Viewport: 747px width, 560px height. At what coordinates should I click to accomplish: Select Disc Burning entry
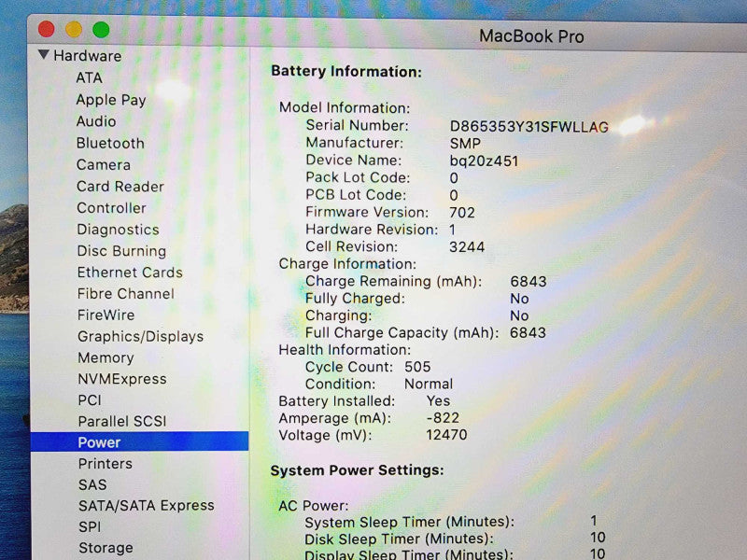[x=121, y=251]
